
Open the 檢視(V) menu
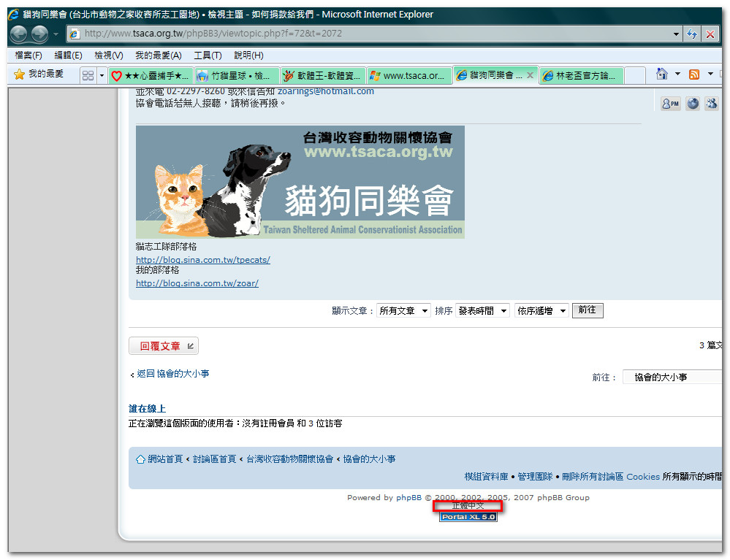coord(109,55)
